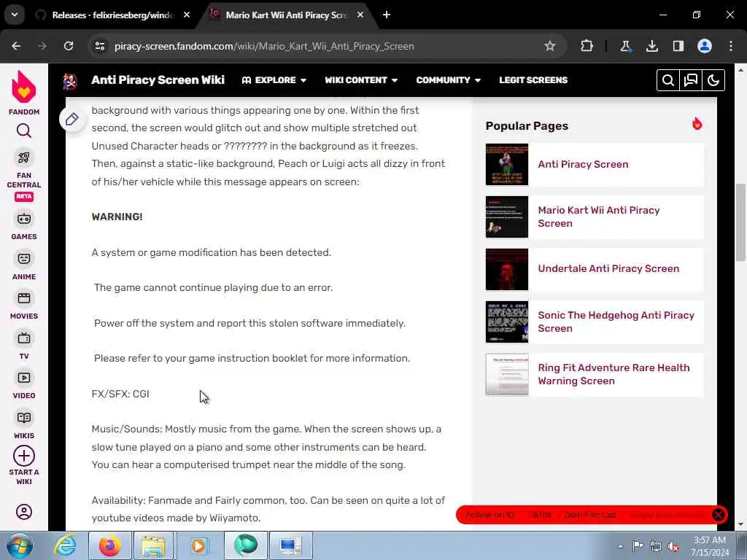The image size is (747, 560).
Task: View site information icon in address bar
Action: coord(100,46)
